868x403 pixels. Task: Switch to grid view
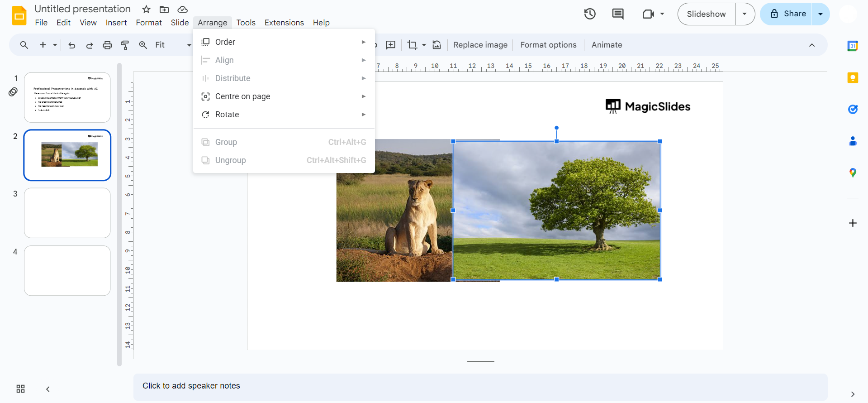[20, 389]
